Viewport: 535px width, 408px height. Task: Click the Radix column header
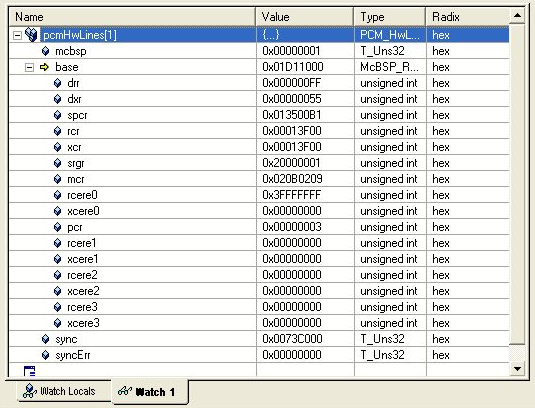pyautogui.click(x=467, y=17)
